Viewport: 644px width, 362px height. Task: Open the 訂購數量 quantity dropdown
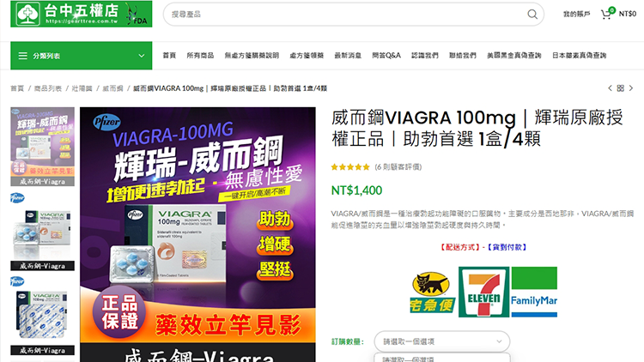point(440,341)
